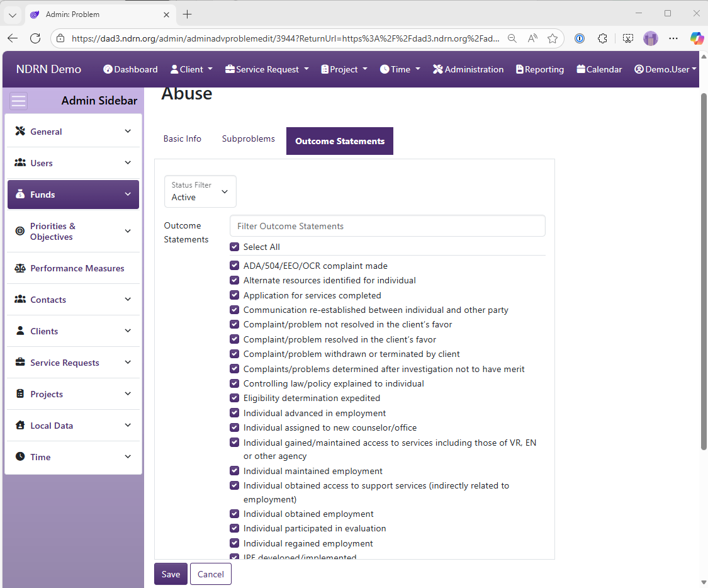Click the Priorities & Objectives target icon
The width and height of the screenshot is (708, 588).
(20, 231)
